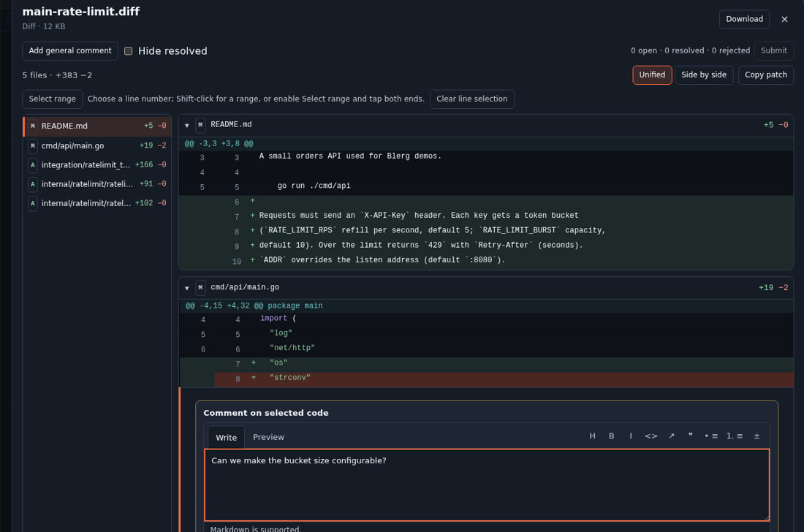The image size is (804, 532).
Task: Select new line 8 with "strconv" import
Action: [486, 379]
